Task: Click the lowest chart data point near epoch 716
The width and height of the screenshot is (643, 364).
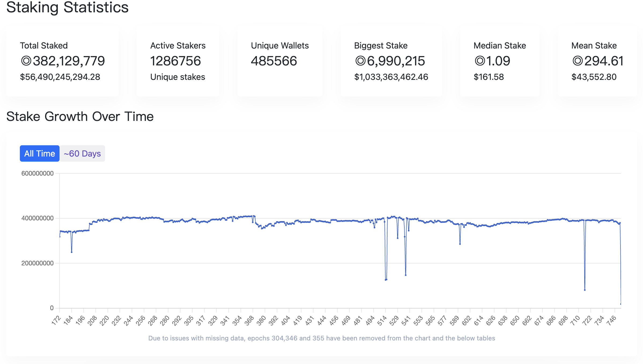Action: click(585, 290)
